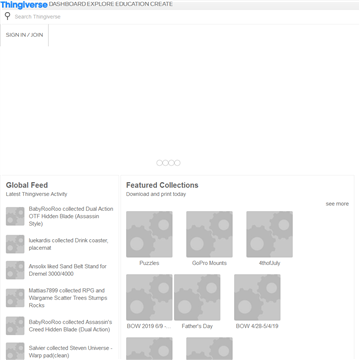Click see more in Featured Collections
The image size is (360, 360).
[x=337, y=204]
